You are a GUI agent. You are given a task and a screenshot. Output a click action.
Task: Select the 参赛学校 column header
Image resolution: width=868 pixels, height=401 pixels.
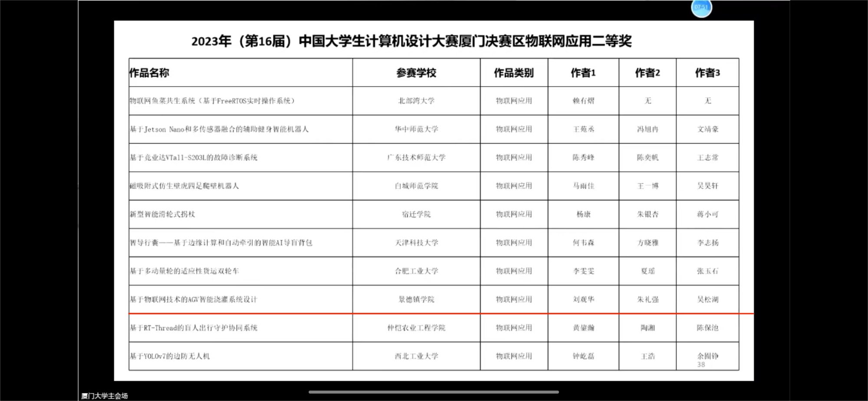(x=416, y=73)
